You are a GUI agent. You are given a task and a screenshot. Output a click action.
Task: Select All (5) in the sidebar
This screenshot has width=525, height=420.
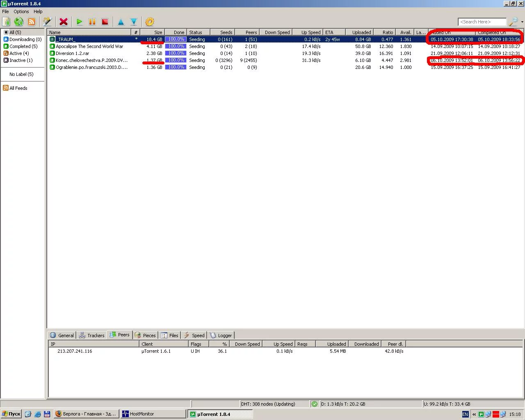pyautogui.click(x=15, y=32)
